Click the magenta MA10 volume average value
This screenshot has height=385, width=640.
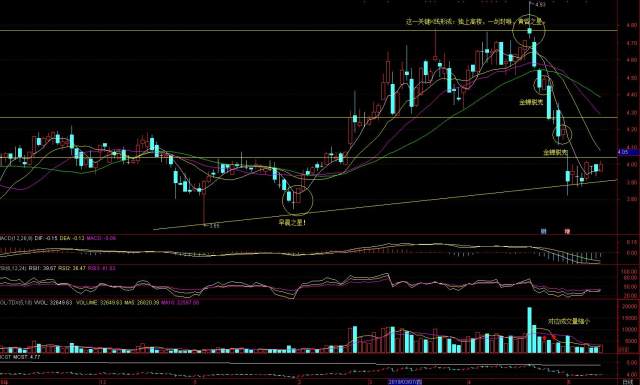(180, 303)
